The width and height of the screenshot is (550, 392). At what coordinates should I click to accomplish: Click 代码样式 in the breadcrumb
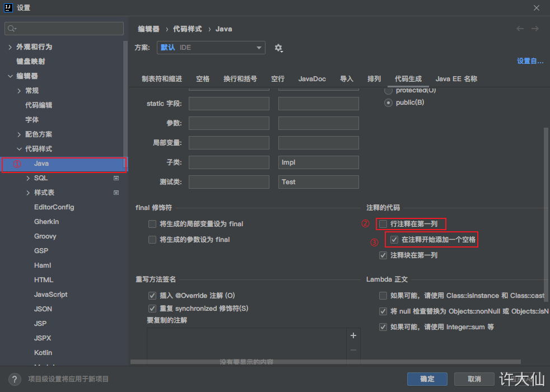[187, 29]
